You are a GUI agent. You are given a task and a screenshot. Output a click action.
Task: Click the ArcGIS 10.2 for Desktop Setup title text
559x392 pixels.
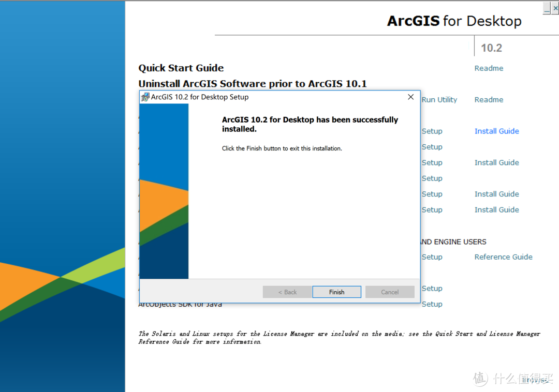click(200, 97)
